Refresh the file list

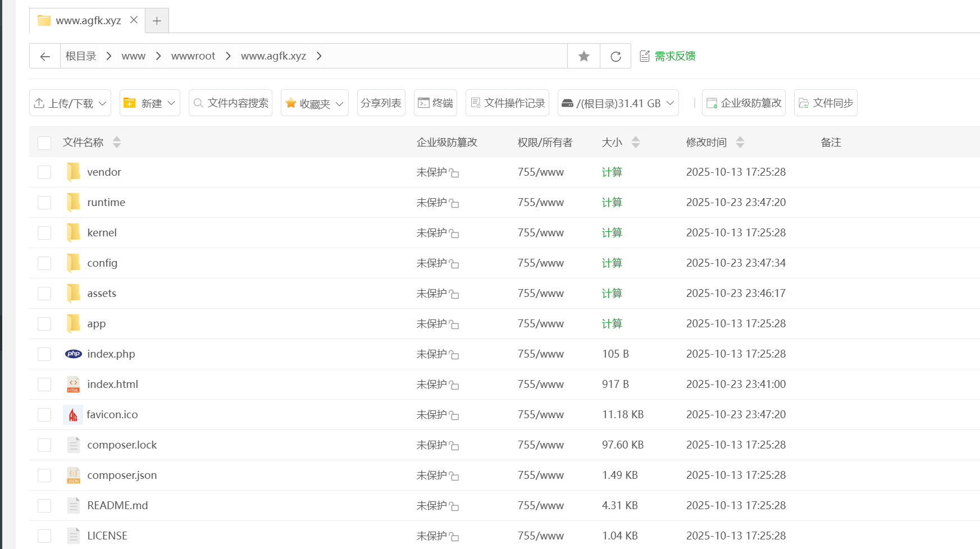click(x=616, y=56)
